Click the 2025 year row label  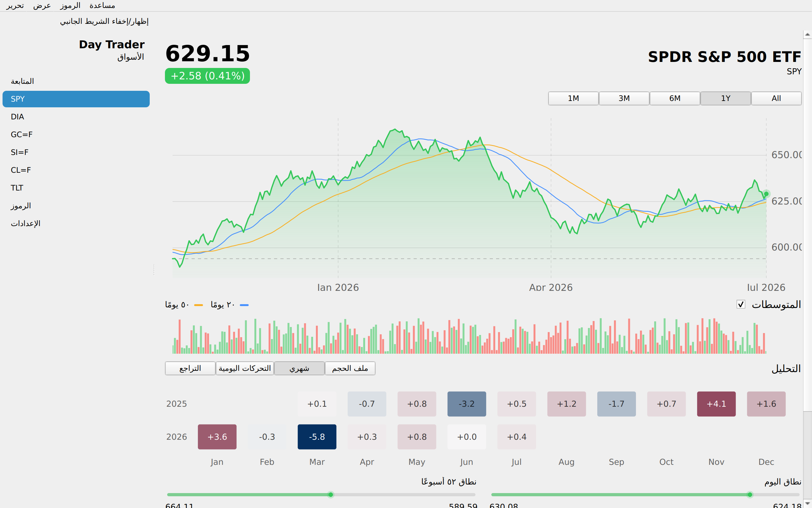[x=176, y=404]
